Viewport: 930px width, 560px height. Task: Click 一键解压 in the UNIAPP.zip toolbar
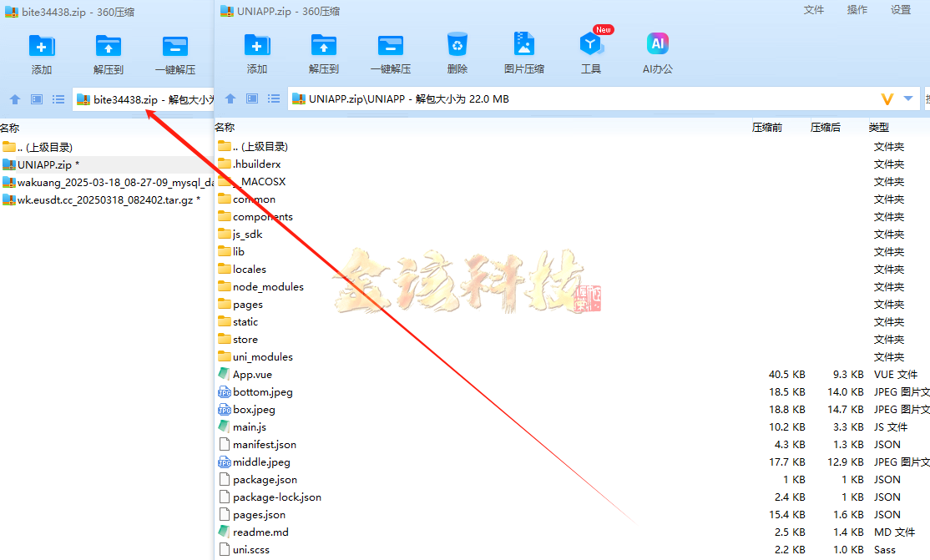coord(390,45)
